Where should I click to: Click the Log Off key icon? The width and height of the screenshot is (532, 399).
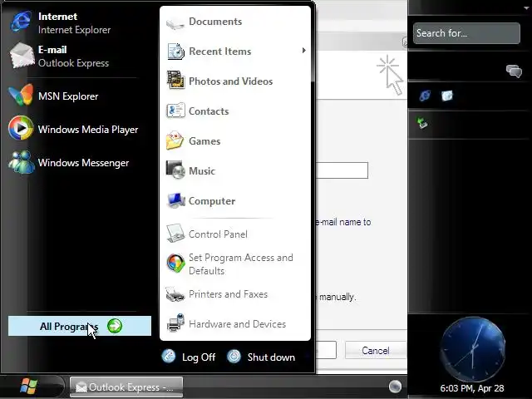click(x=169, y=357)
